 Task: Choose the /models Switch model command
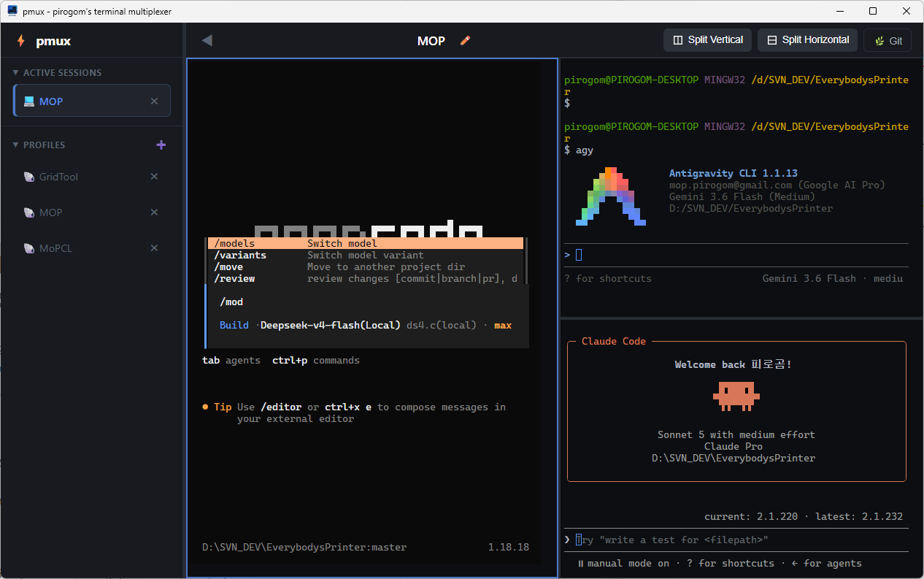(366, 243)
